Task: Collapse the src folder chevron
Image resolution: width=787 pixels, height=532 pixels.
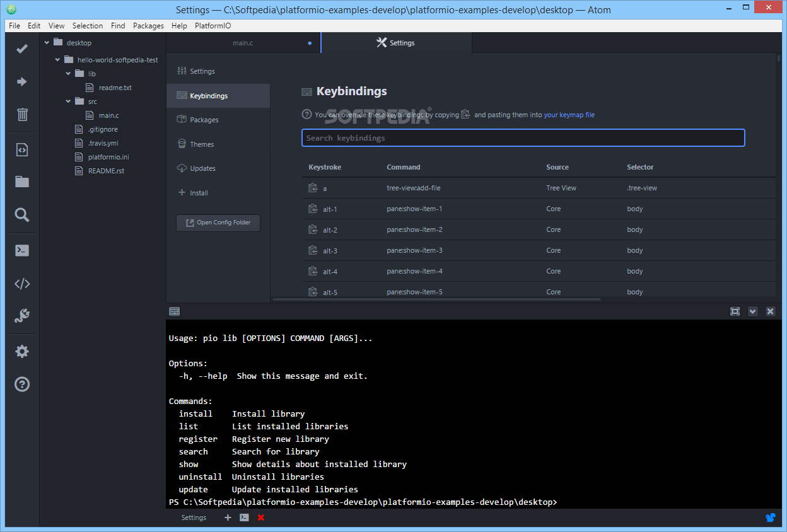Action: 68,101
